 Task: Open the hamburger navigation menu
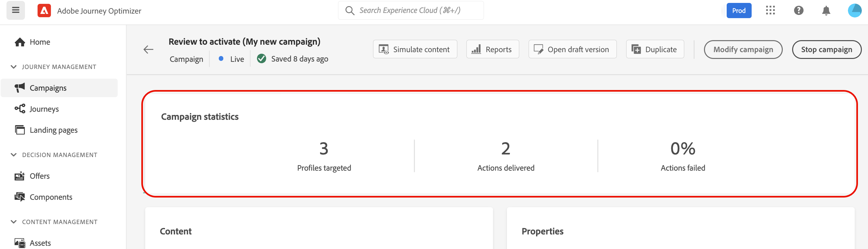pos(16,10)
